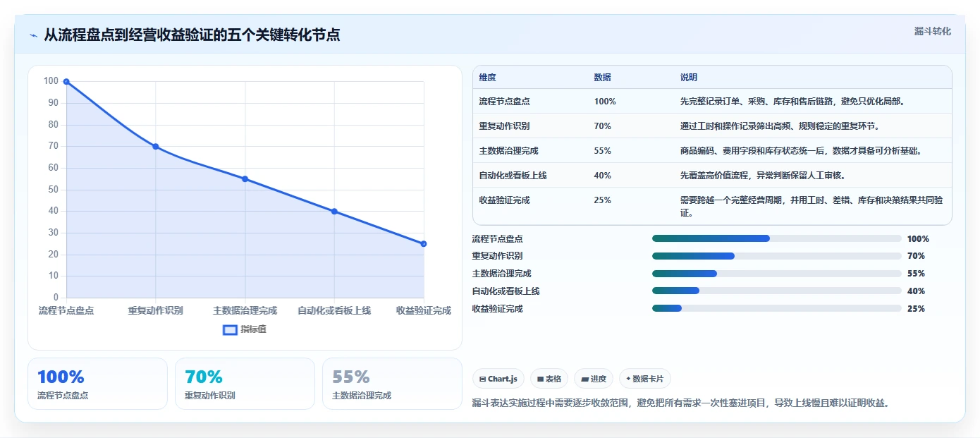Click the 漏斗转化 tag in the header
The image size is (980, 438).
[932, 32]
